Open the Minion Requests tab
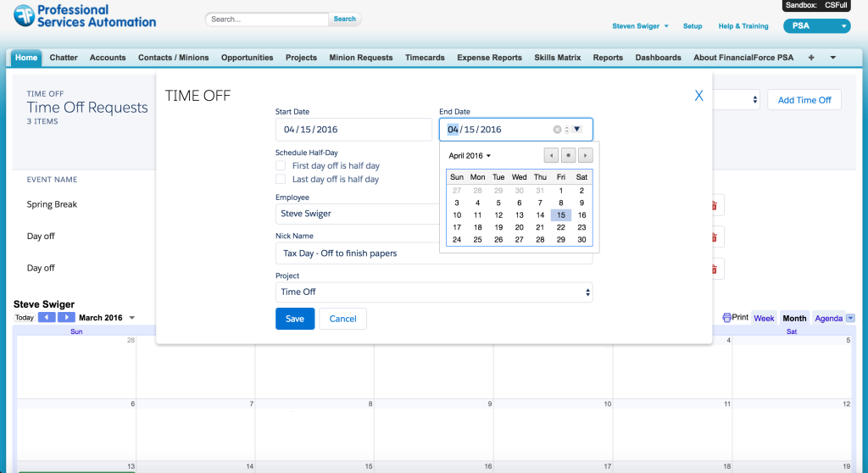The width and height of the screenshot is (868, 473). point(361,58)
